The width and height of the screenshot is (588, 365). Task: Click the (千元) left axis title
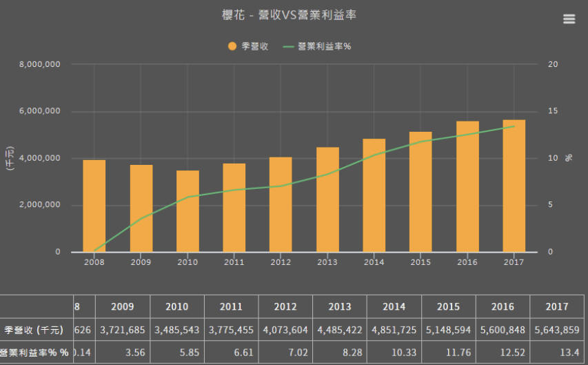10,158
